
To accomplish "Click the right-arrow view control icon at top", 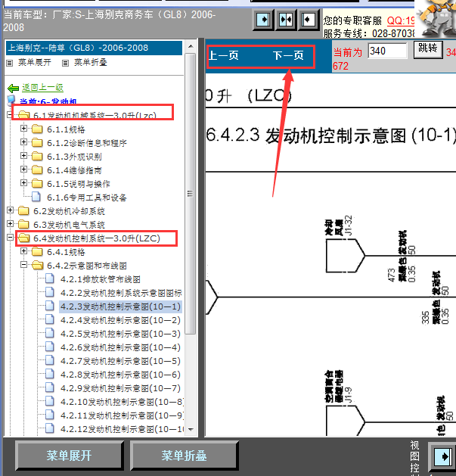I will click(263, 20).
